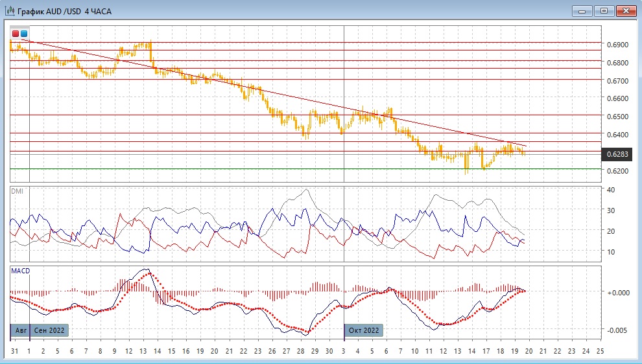
Task: Click the 'Авг' month marker
Action: click(x=21, y=330)
